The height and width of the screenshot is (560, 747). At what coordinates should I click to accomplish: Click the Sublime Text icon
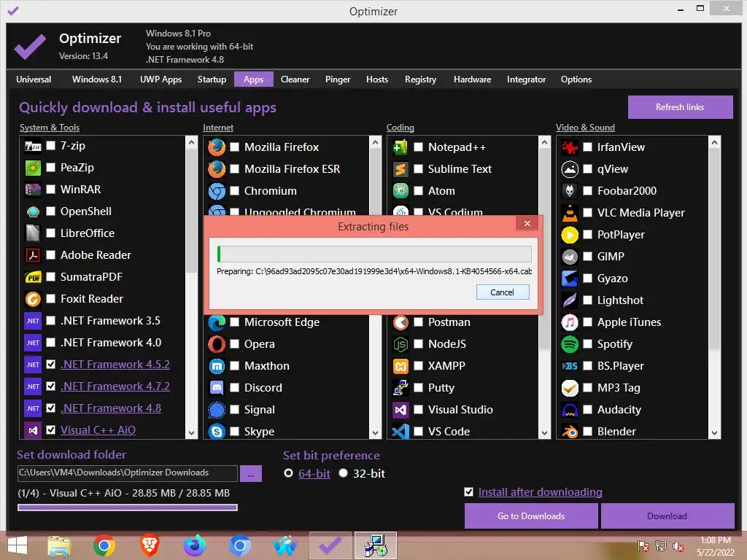[400, 169]
